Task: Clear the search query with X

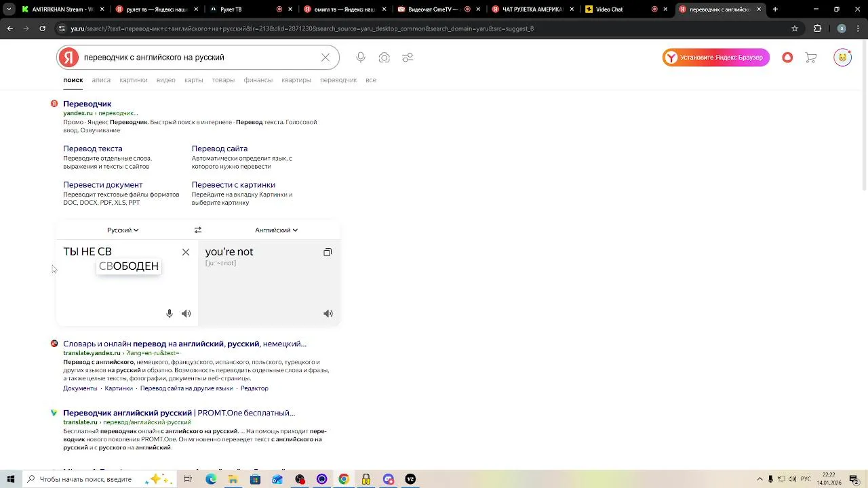Action: [x=325, y=58]
